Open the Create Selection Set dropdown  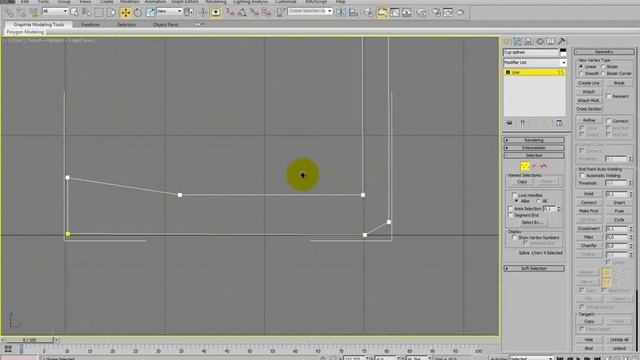[310, 11]
